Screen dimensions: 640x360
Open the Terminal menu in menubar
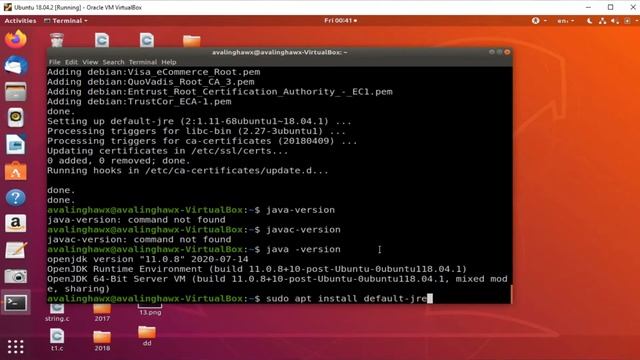(x=143, y=62)
